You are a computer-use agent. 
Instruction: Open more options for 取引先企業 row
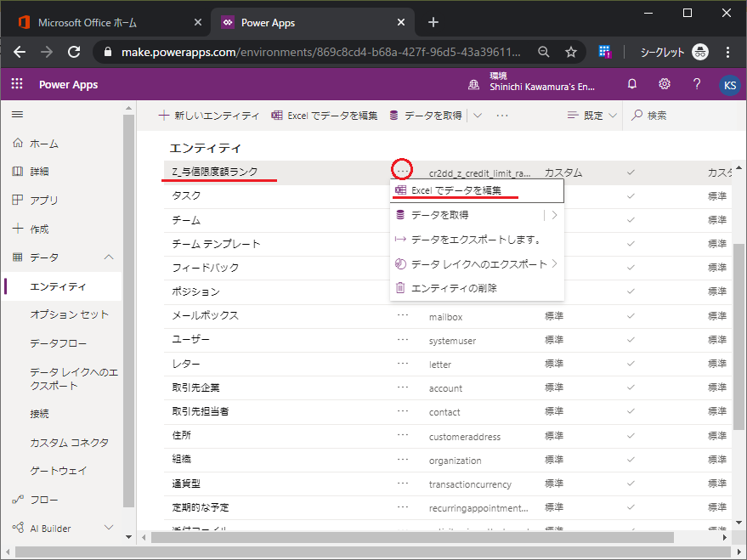tap(403, 387)
